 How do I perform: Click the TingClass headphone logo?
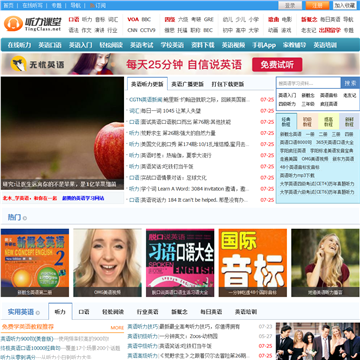13,24
